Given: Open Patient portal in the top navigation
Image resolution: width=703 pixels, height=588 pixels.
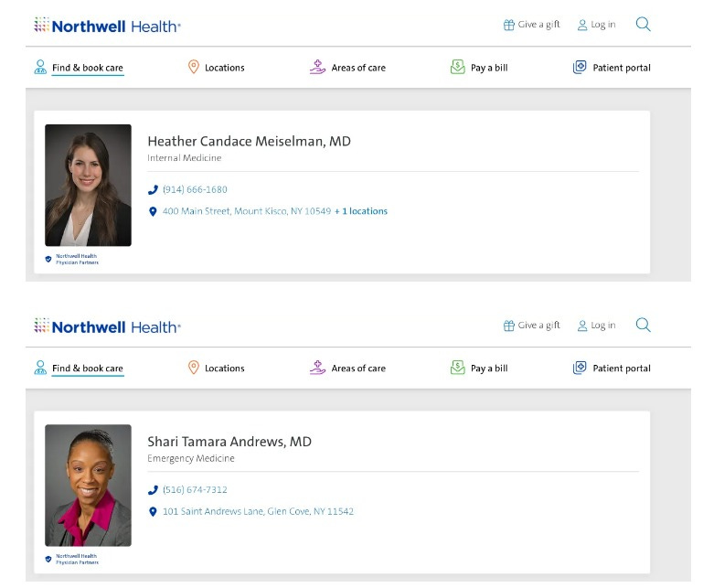Looking at the screenshot, I should (622, 68).
